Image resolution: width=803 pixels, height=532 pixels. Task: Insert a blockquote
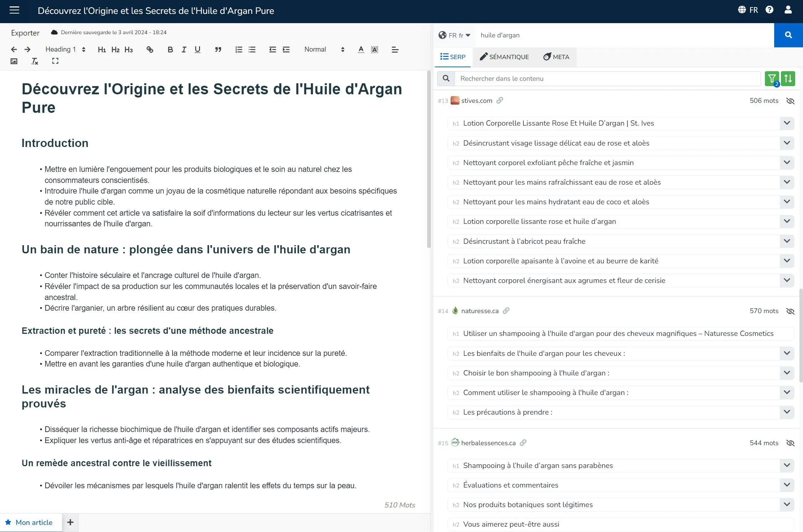point(218,49)
